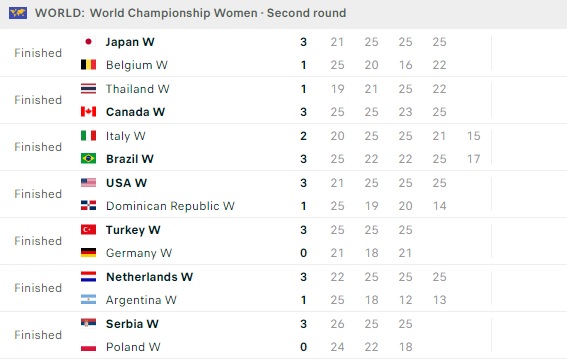
Task: Click the Japan flag icon
Action: [88, 42]
